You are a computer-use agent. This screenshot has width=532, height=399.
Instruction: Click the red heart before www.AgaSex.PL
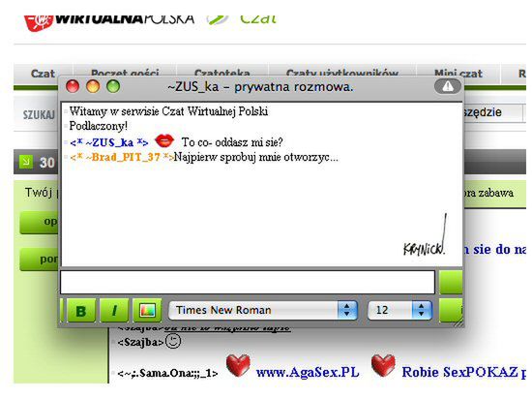[238, 365]
